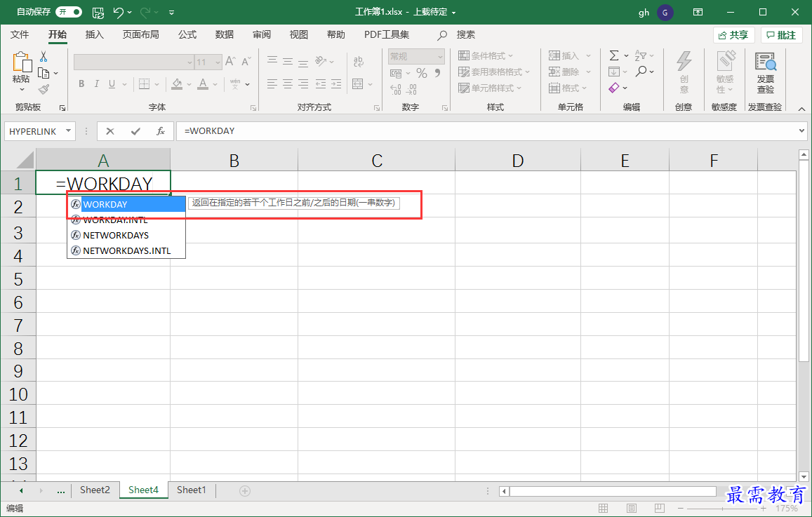Select NETWORKDAYS.INTL from the autocomplete list

tap(126, 250)
